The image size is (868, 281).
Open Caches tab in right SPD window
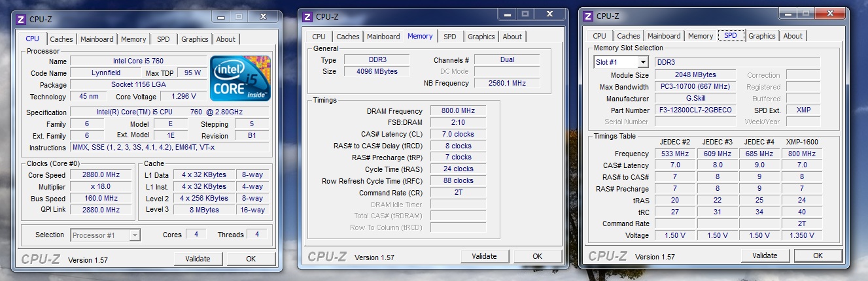pyautogui.click(x=629, y=36)
